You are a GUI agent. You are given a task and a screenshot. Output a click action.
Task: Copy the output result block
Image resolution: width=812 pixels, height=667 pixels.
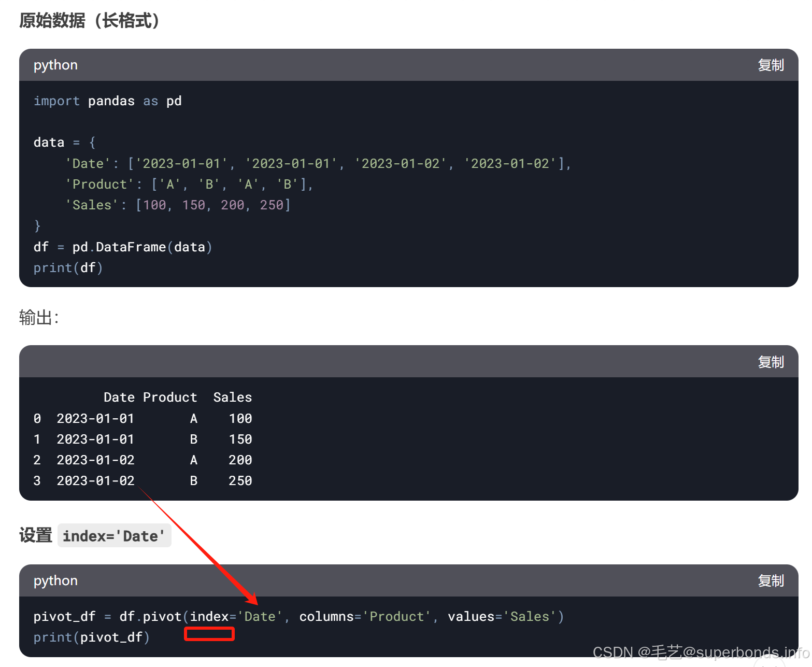coord(771,362)
